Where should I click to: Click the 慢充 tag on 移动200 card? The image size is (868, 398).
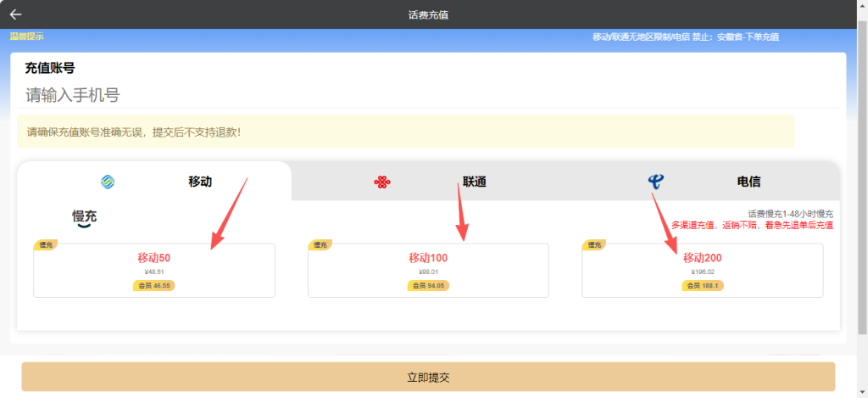pos(594,244)
